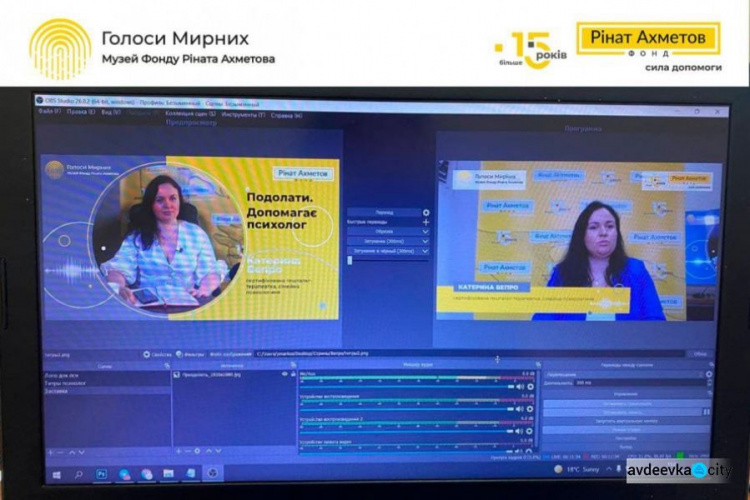This screenshot has height=500, width=750.
Task: Expand the Затухание (300ms) transition dropdown
Action: pos(427,241)
